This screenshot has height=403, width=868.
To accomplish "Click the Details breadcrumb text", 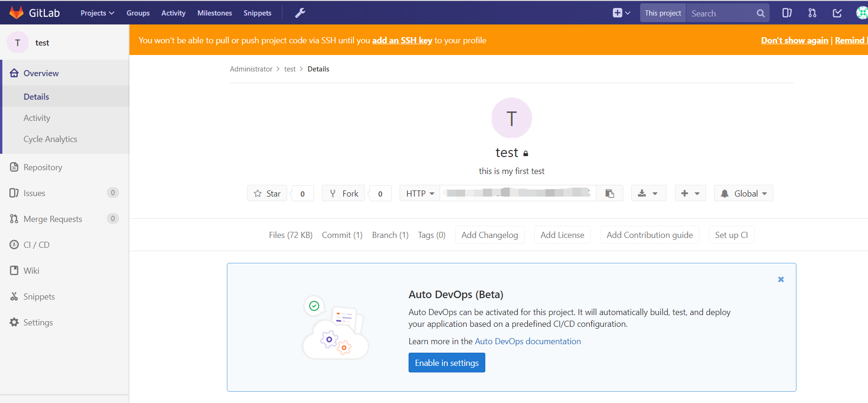I will click(318, 69).
